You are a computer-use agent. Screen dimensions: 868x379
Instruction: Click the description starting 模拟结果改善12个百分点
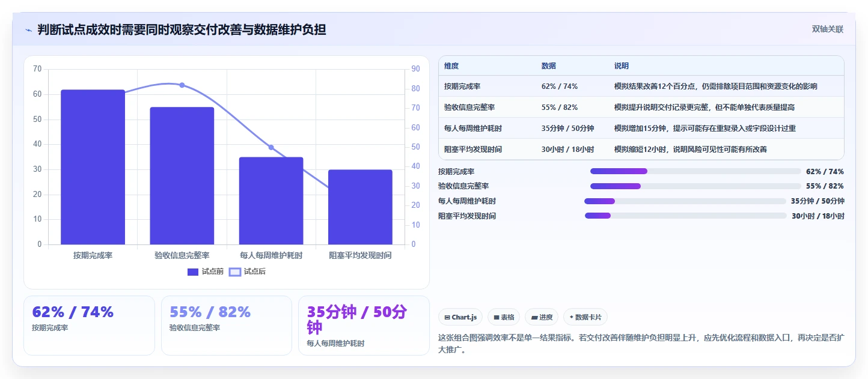[x=716, y=86]
